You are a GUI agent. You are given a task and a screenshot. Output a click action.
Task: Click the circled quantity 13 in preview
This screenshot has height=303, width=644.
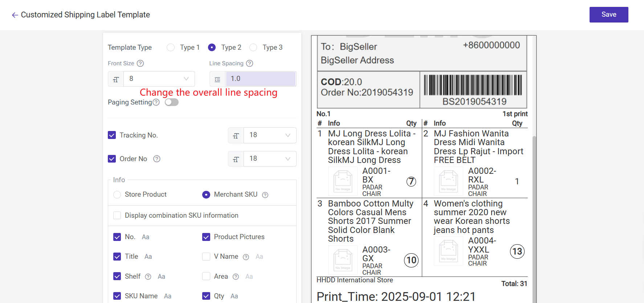pos(517,251)
